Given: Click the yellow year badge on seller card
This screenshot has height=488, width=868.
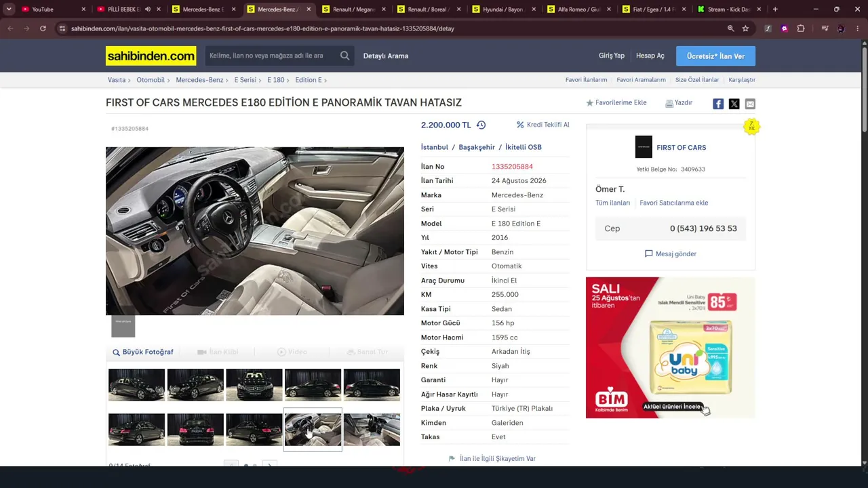Looking at the screenshot, I should coord(751,127).
